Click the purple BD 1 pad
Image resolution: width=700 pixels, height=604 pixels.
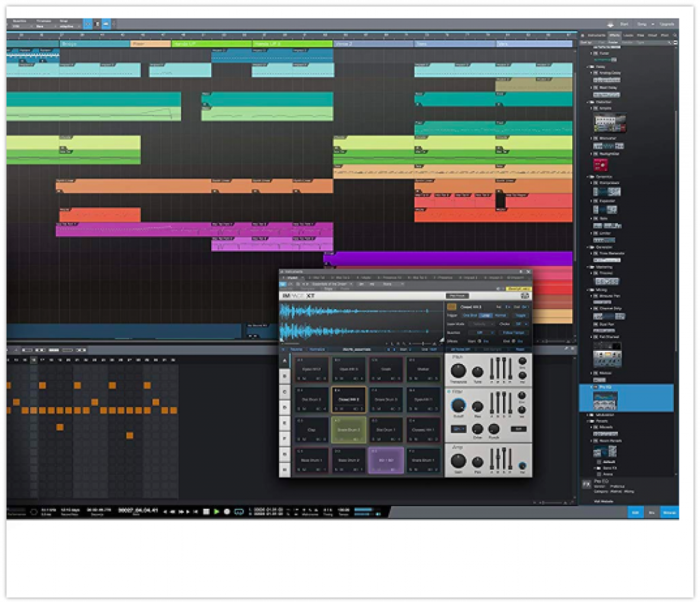386,460
